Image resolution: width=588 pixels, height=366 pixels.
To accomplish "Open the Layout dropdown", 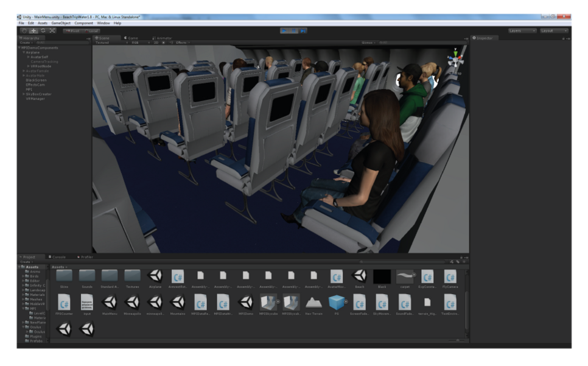I will point(553,30).
